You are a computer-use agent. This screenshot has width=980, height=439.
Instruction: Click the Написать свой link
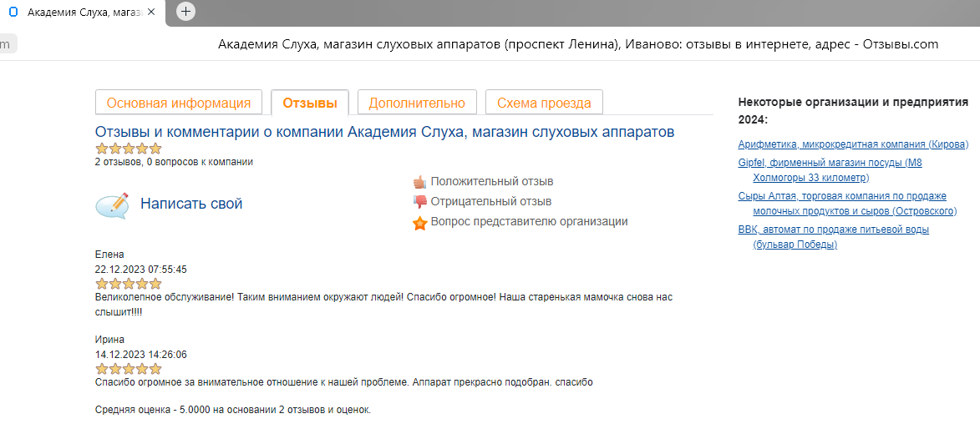tap(191, 204)
